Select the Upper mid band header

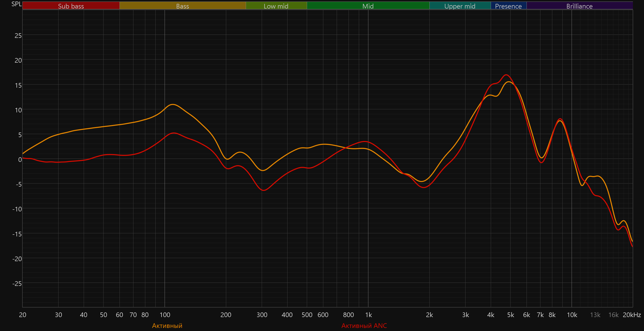click(460, 6)
